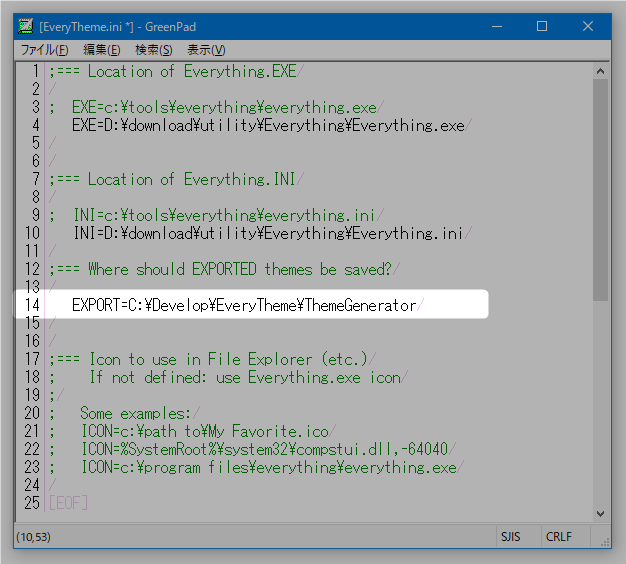The width and height of the screenshot is (626, 564).
Task: Click the [EOF] marker on line 25
Action: click(x=68, y=503)
